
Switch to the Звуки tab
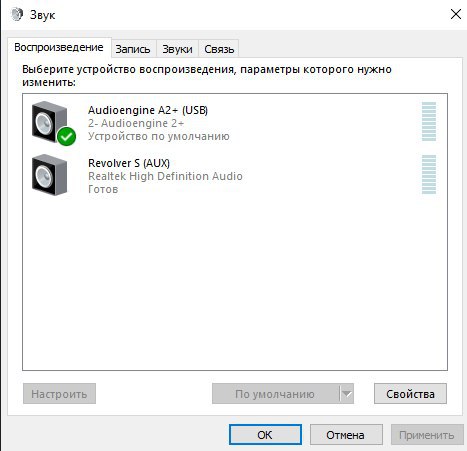[x=177, y=49]
